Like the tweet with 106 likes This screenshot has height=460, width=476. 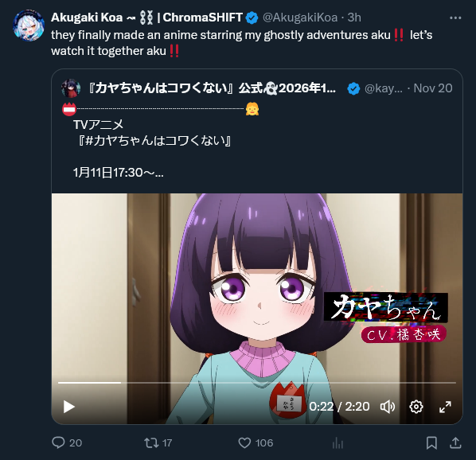[244, 442]
